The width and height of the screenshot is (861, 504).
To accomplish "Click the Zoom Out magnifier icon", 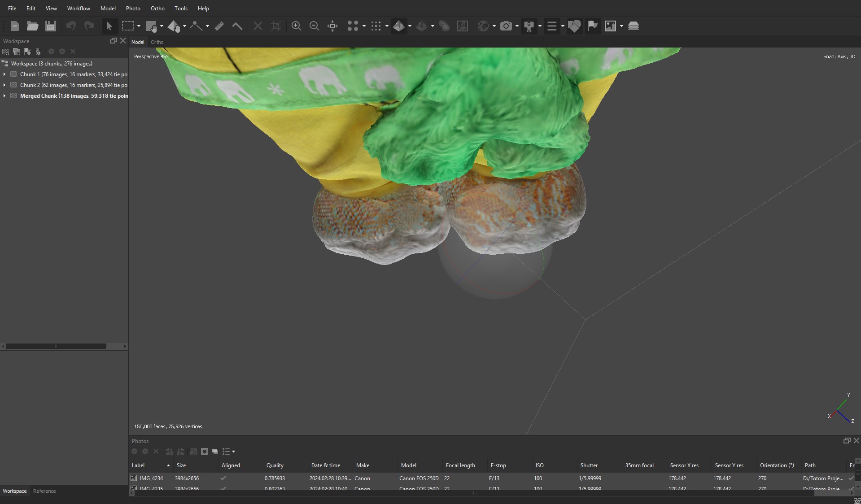I will [314, 26].
